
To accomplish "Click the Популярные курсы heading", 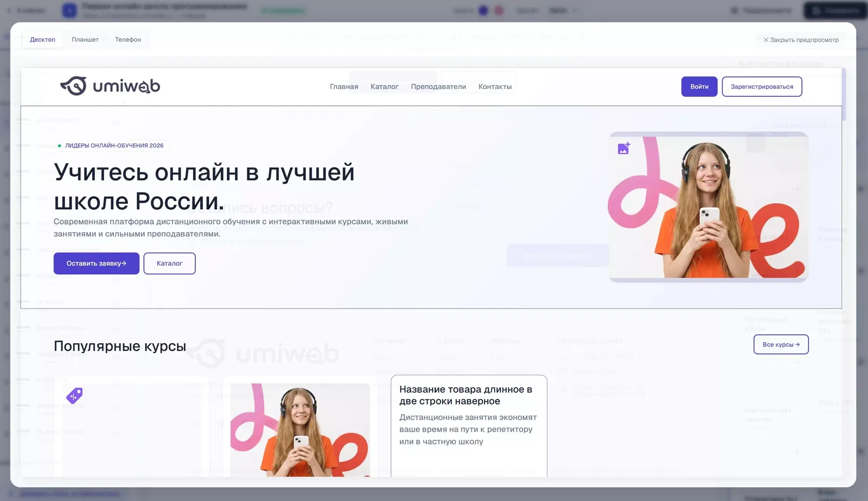I will 120,346.
